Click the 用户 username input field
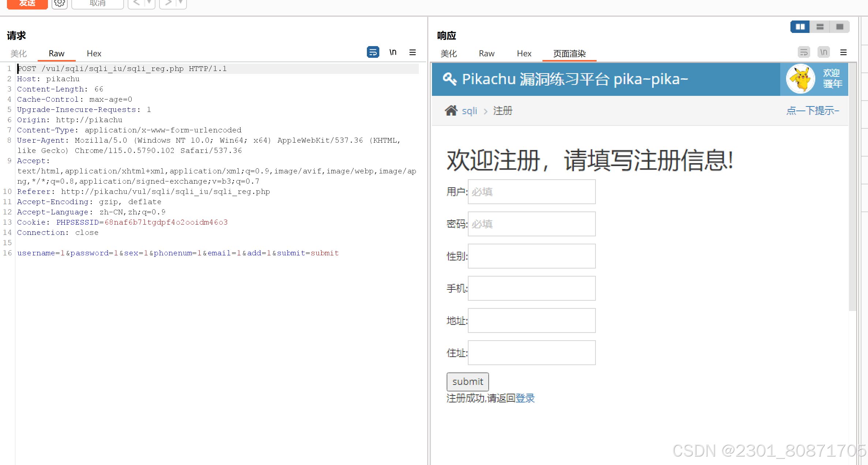The height and width of the screenshot is (465, 868). (531, 192)
